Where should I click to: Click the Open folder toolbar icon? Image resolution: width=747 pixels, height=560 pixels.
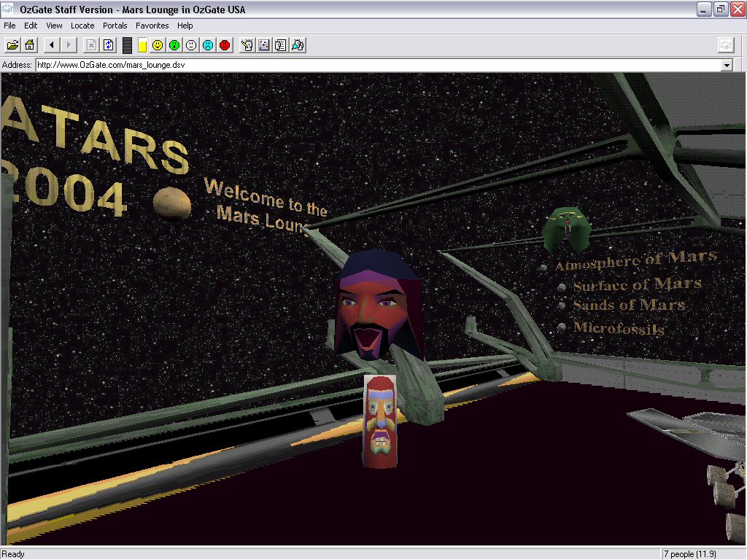[x=12, y=45]
